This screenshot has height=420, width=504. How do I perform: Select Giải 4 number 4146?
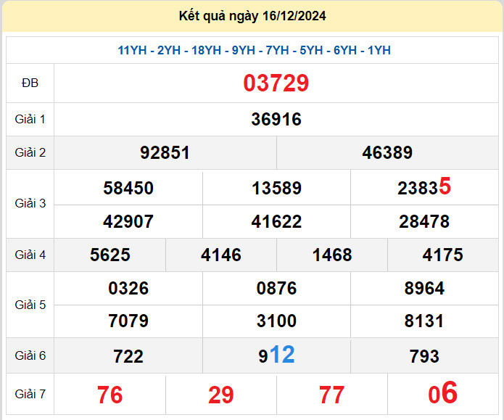point(221,255)
